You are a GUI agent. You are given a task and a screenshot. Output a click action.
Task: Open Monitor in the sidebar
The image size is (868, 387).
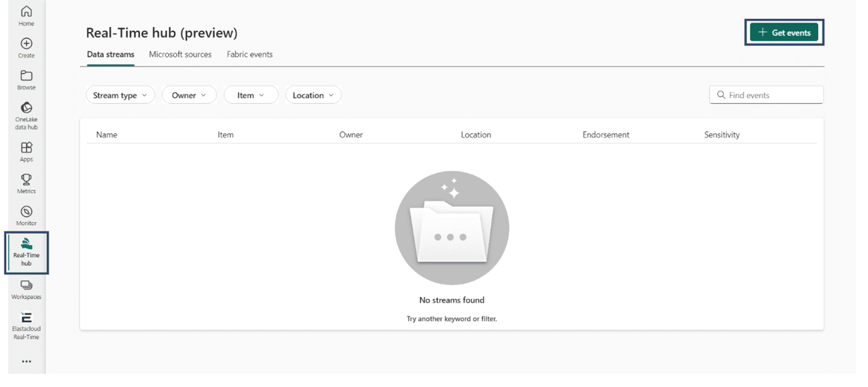pos(26,216)
